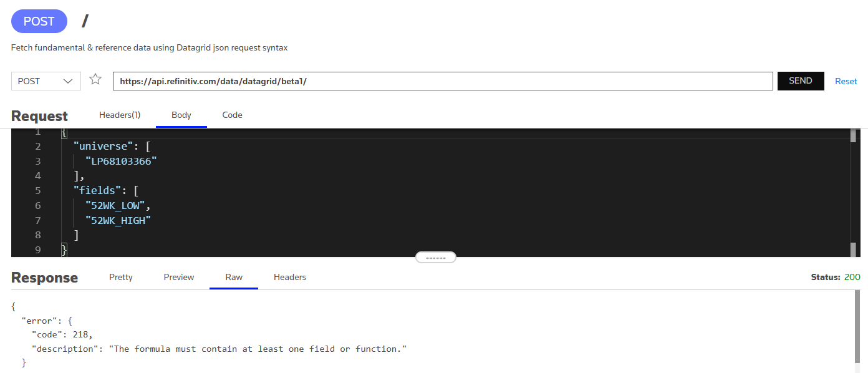Click the SEND button
The height and width of the screenshot is (373, 868).
click(x=801, y=81)
